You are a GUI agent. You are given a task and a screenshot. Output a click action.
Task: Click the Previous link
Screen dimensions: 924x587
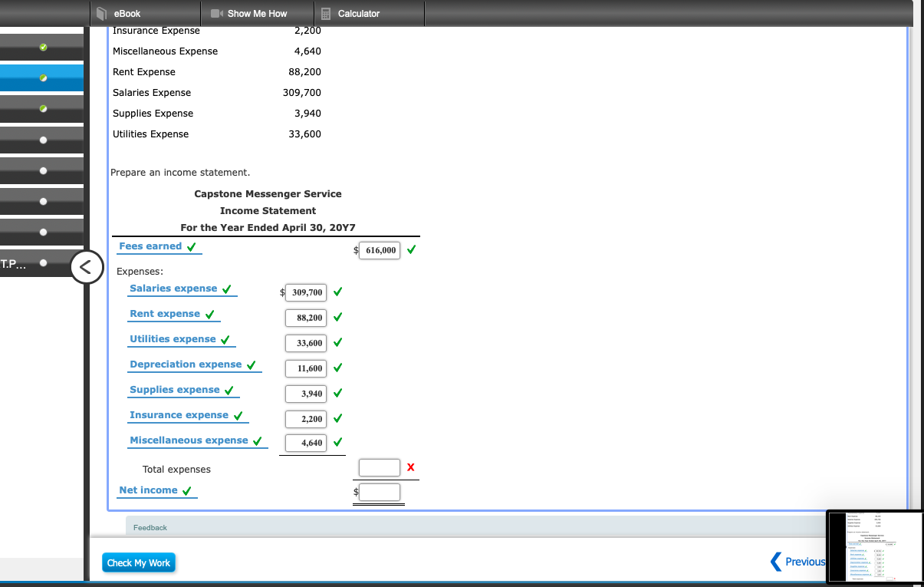pos(805,562)
